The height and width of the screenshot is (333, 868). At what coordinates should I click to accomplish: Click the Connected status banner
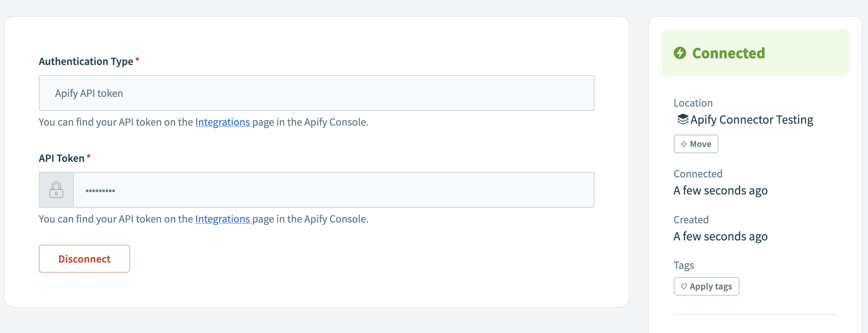755,53
